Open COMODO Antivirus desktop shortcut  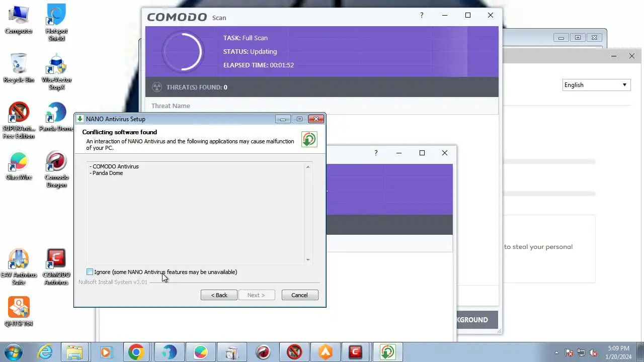click(x=56, y=267)
